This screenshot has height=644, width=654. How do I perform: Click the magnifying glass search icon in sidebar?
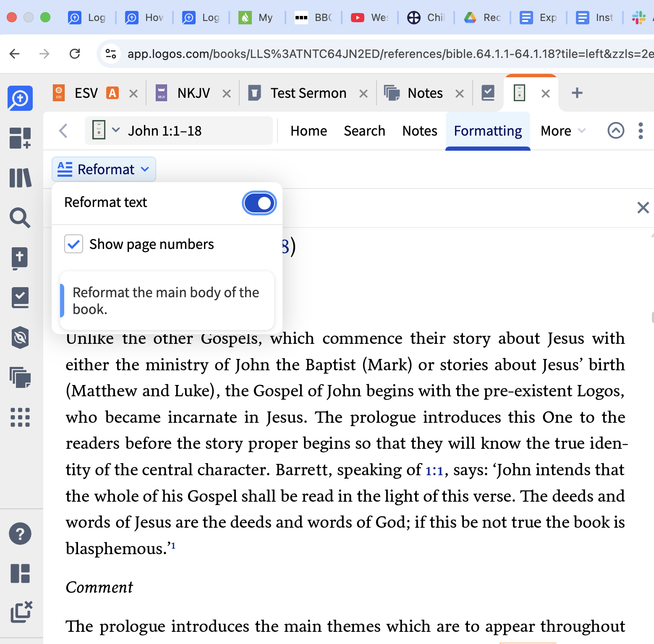click(x=20, y=218)
